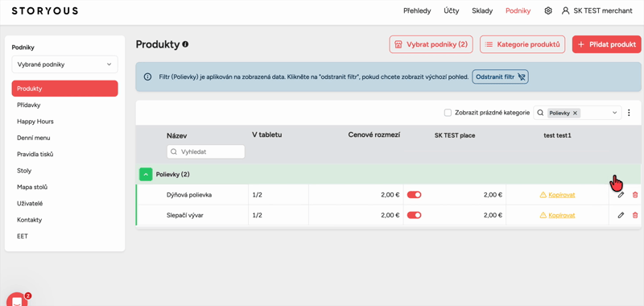This screenshot has height=306, width=644.
Task: Open Podniky in top navigation
Action: pos(518,11)
